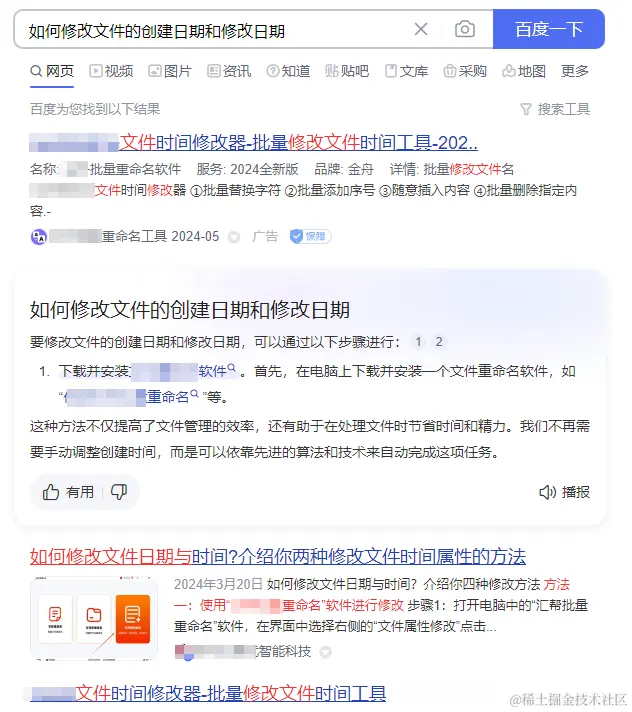Open link 如何修改文件日期与时间 result
632x712 pixels.
click(278, 556)
